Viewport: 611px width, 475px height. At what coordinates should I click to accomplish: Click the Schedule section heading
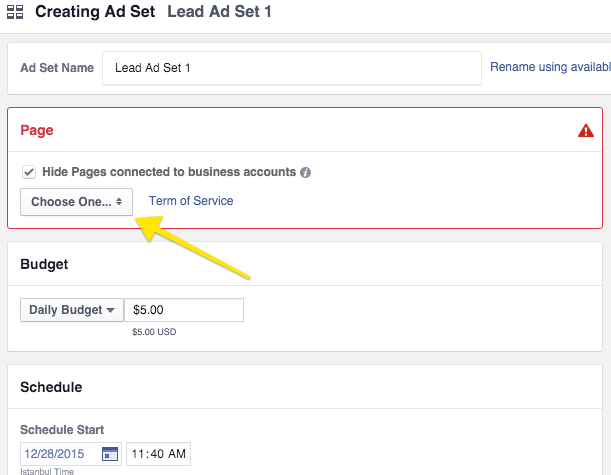pyautogui.click(x=51, y=387)
